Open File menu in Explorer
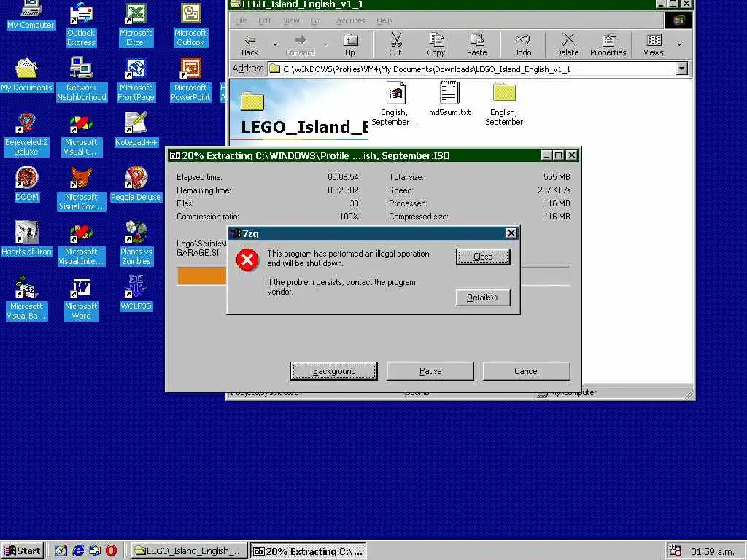 click(x=241, y=20)
